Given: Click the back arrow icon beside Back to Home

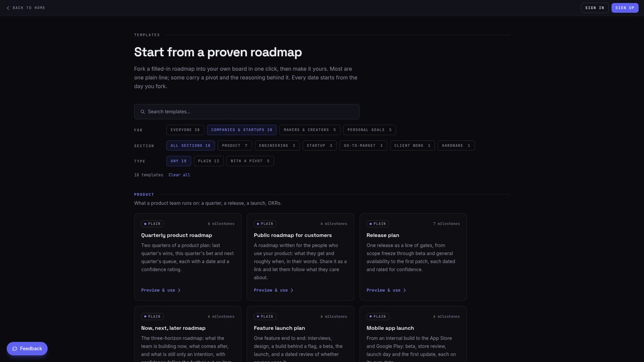Looking at the screenshot, I should (x=8, y=8).
